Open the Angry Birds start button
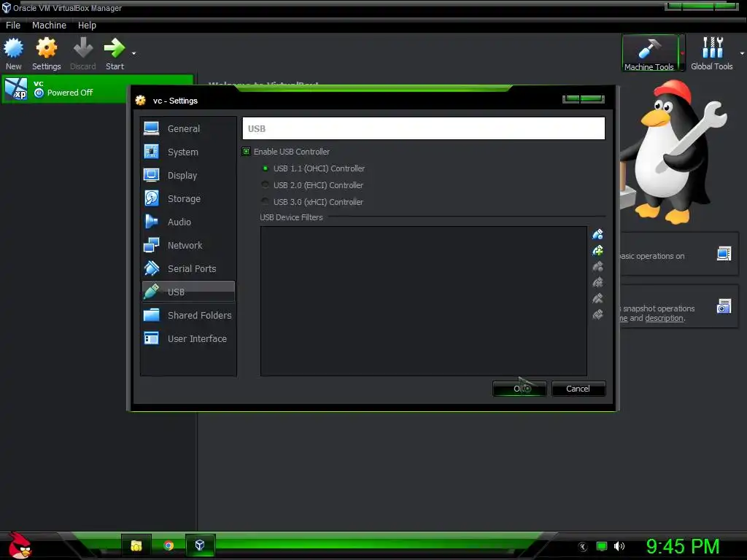Viewport: 747px width, 560px height. click(19, 545)
